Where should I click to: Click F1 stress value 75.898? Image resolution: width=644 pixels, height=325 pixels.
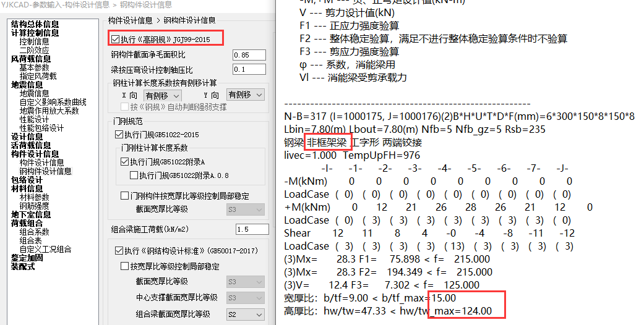pyautogui.click(x=404, y=260)
